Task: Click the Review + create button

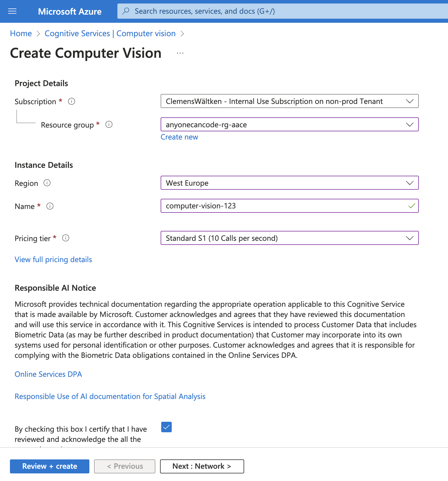Action: [49, 466]
